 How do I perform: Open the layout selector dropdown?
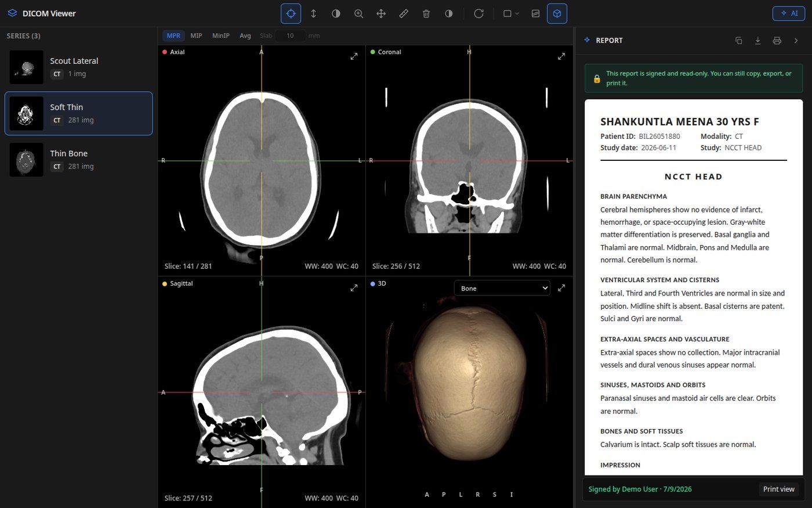(x=510, y=13)
